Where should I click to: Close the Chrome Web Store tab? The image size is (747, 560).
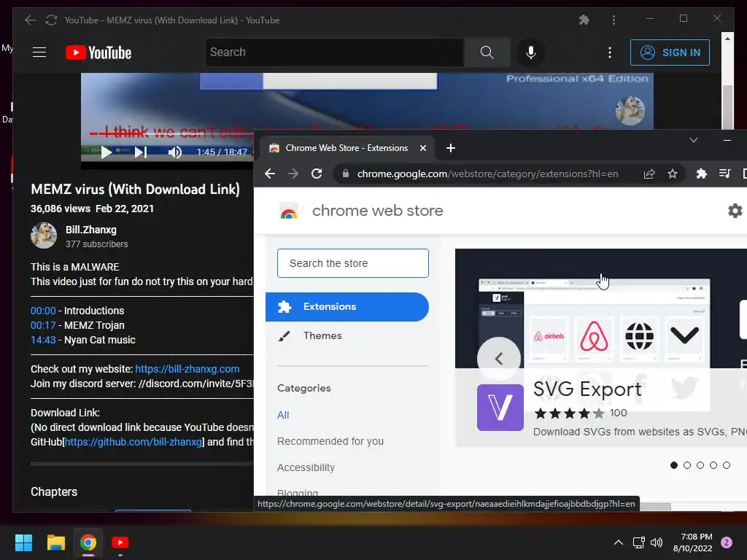pyautogui.click(x=422, y=148)
